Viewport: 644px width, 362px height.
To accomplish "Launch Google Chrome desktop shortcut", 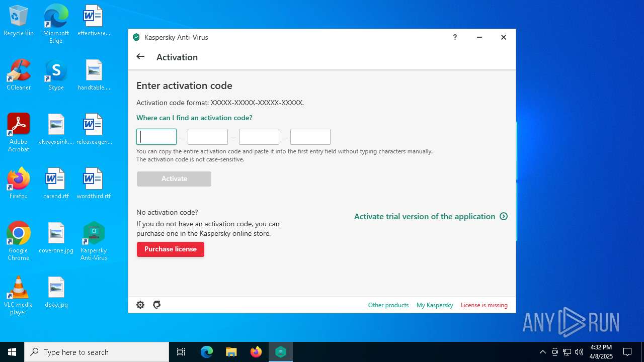I will (x=19, y=241).
